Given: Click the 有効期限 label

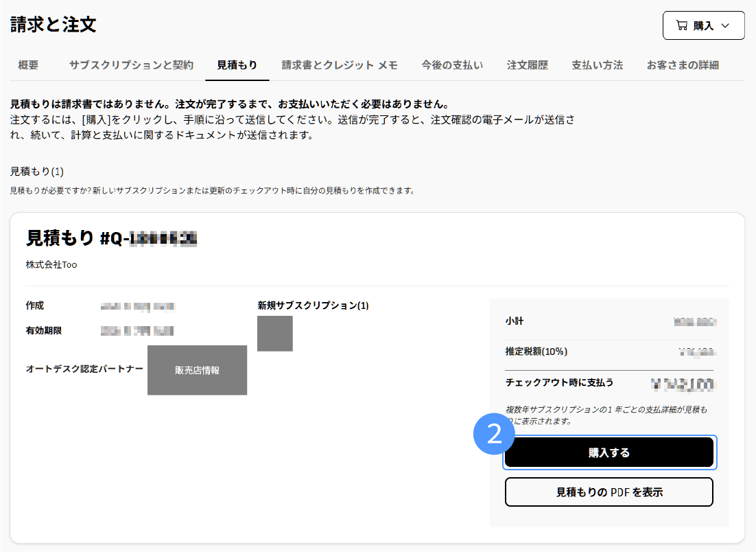Looking at the screenshot, I should (x=44, y=330).
